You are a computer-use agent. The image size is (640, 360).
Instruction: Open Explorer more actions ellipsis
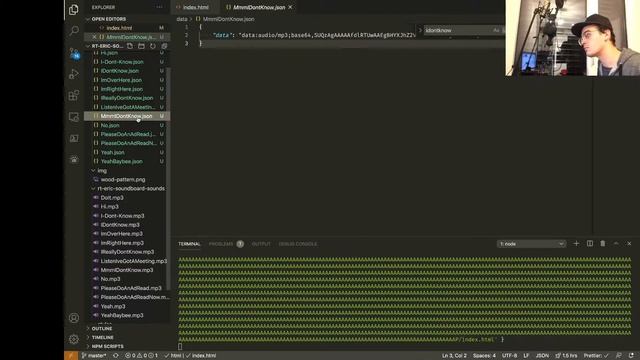tap(159, 7)
